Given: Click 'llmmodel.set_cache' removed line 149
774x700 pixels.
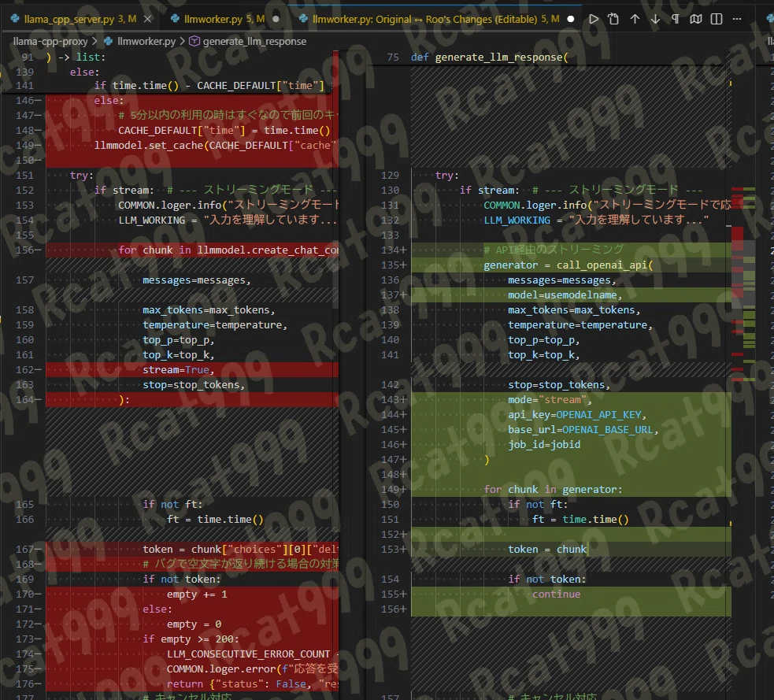Looking at the screenshot, I should [215, 146].
